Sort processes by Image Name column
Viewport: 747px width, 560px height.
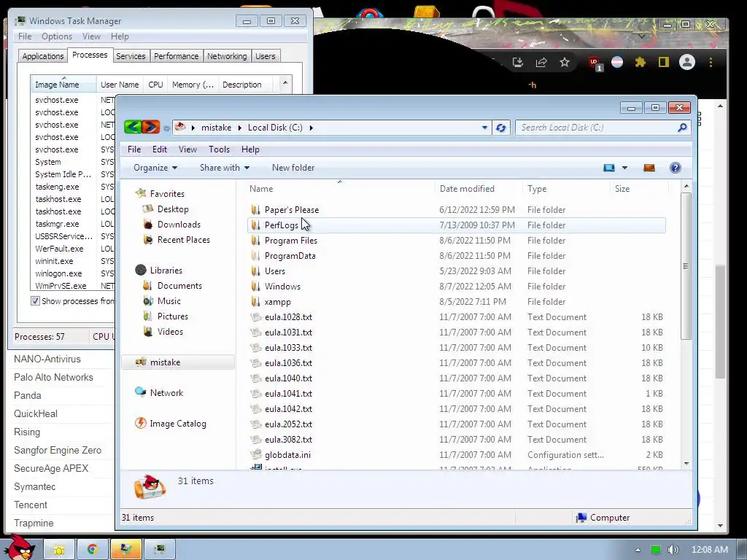click(x=63, y=85)
